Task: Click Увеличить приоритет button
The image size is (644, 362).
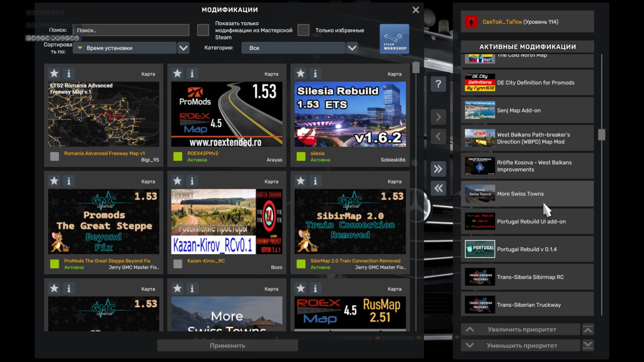Action: [521, 329]
